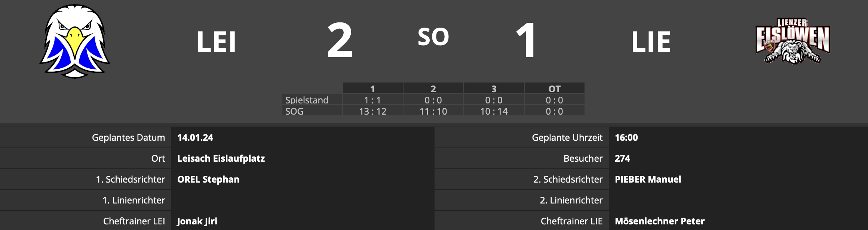Open referee PIEBER Manuel
868x230 pixels.
pyautogui.click(x=648, y=179)
